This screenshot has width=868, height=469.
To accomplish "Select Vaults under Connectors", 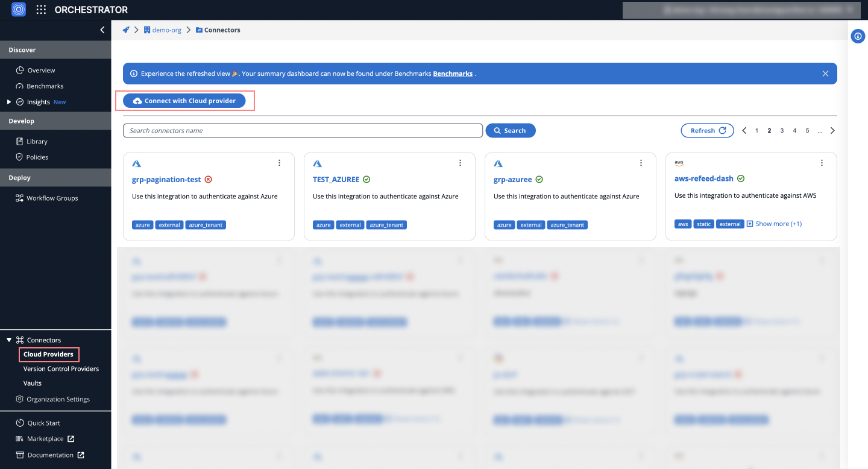I will tap(33, 383).
